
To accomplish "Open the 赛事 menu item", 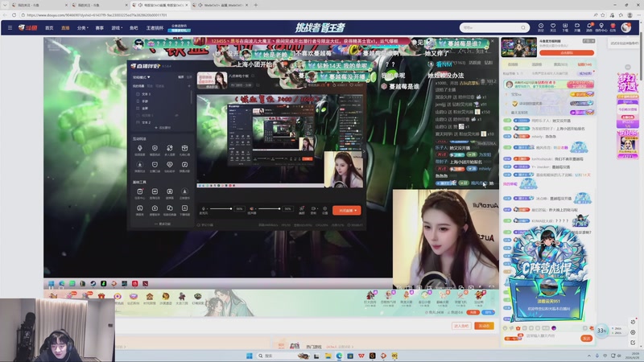I will click(x=99, y=28).
